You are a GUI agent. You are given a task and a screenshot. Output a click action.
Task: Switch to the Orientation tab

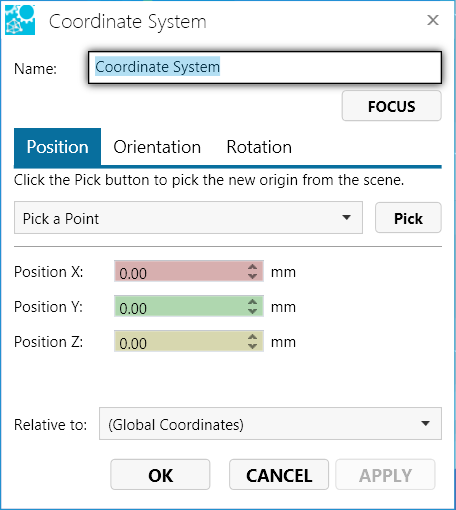point(157,147)
